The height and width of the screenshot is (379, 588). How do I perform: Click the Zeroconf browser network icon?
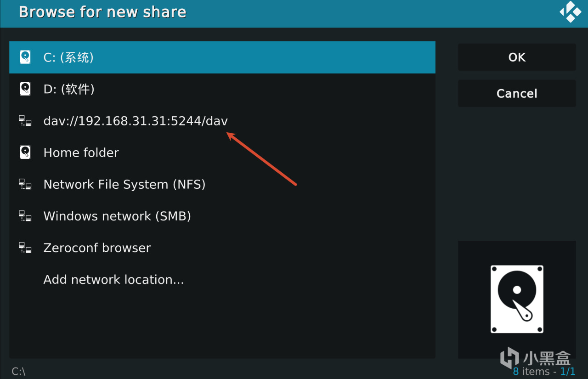[x=25, y=248]
